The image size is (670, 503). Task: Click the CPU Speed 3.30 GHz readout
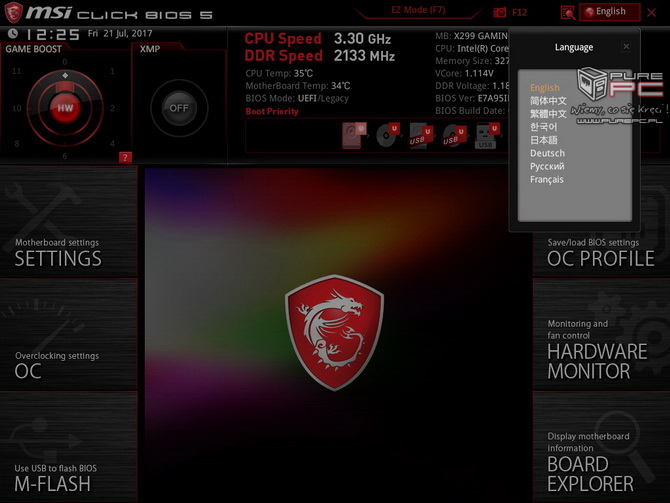(x=317, y=39)
